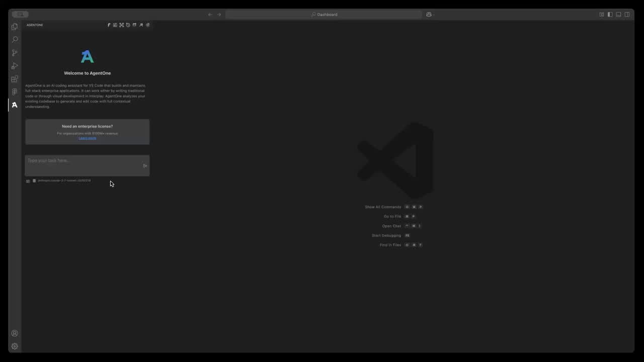Go back with the left arrow in the title bar
The width and height of the screenshot is (644, 362).
tap(210, 15)
